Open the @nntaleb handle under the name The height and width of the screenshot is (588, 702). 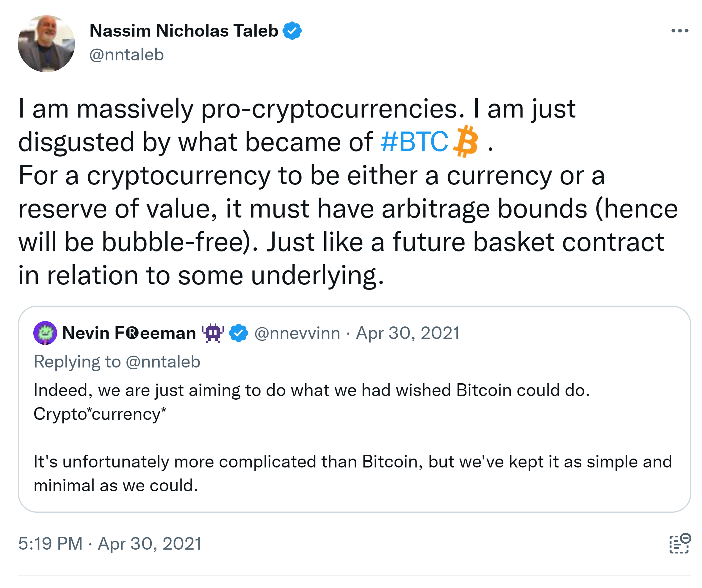(126, 55)
